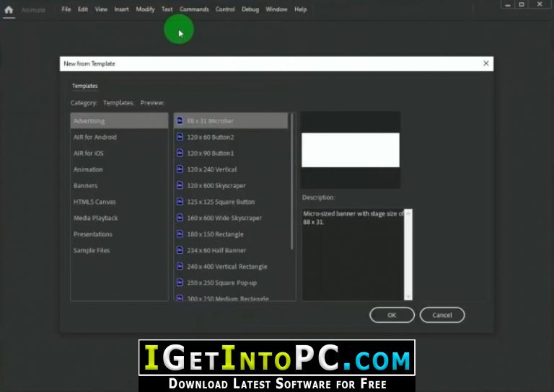Select 120 x 240 Vertical template name

[x=211, y=169]
